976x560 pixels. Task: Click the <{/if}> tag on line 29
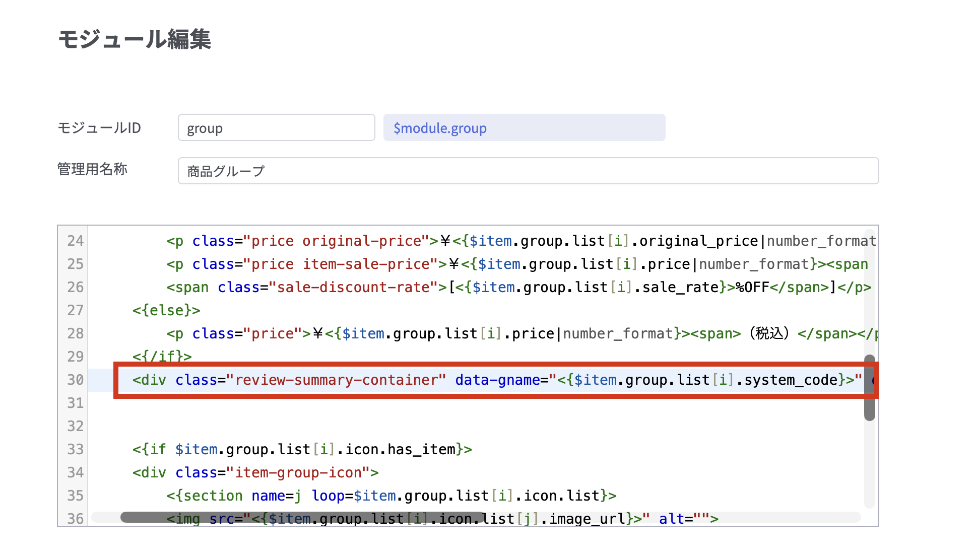162,357
